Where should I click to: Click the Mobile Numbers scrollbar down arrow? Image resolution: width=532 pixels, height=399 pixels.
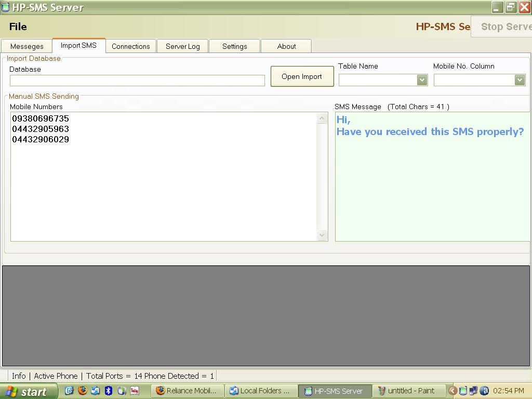click(322, 235)
